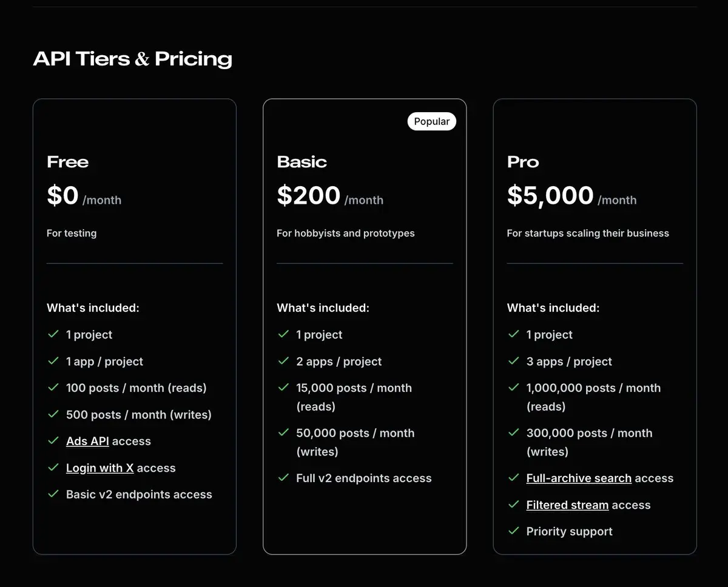Select the Free tier heading
Screen dimensions: 728x587
67,162
